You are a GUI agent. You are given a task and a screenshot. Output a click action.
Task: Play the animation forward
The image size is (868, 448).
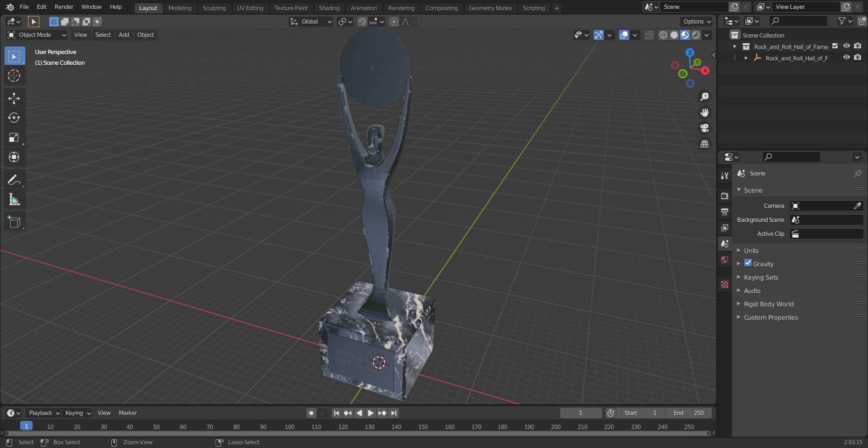click(371, 413)
